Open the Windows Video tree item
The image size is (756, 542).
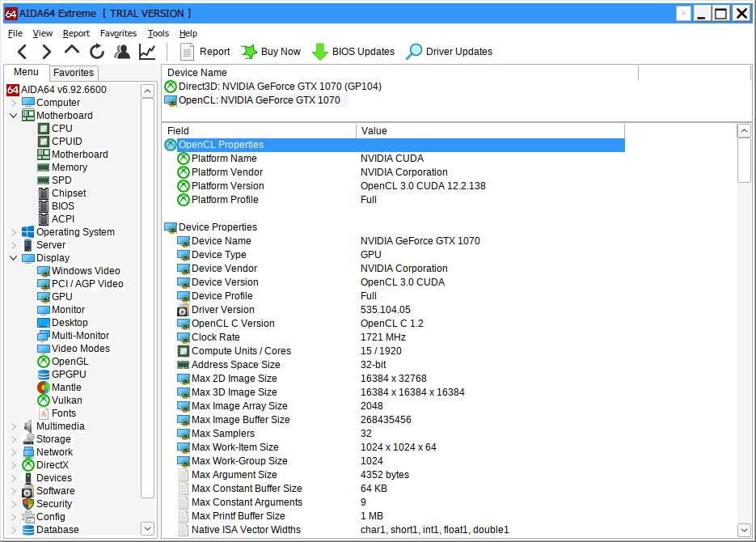(x=79, y=271)
